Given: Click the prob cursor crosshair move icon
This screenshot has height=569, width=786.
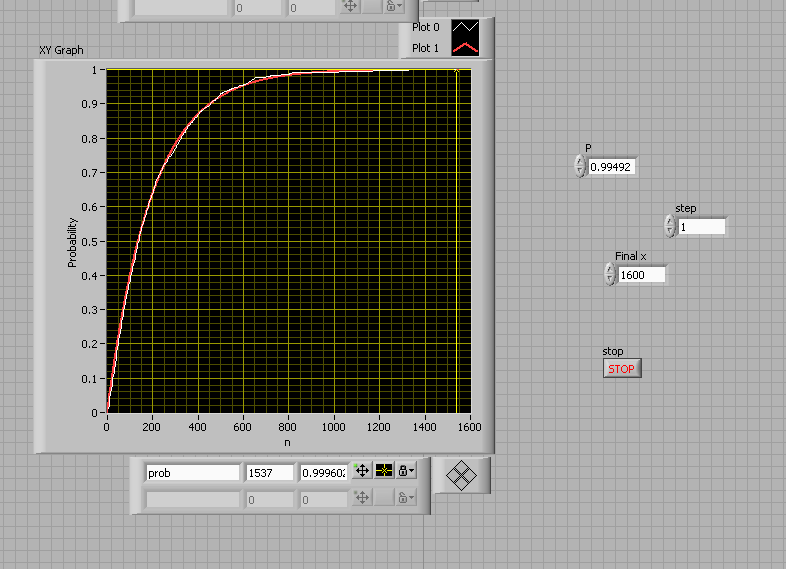Looking at the screenshot, I should tap(362, 472).
